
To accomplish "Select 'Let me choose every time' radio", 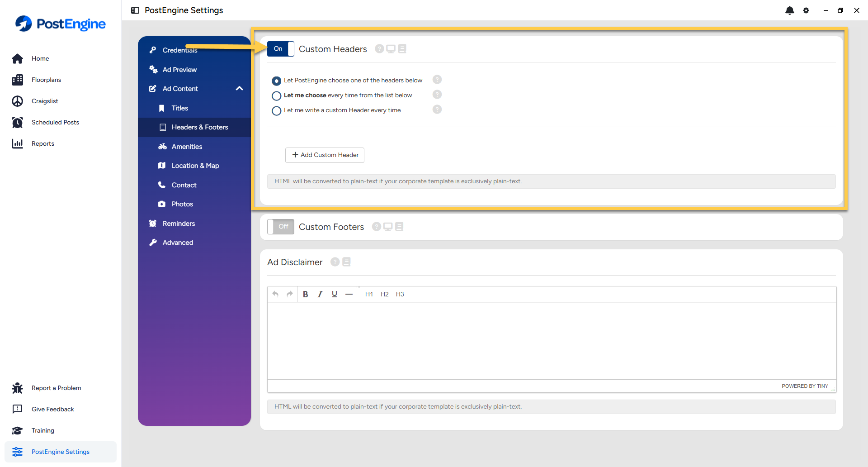I will pyautogui.click(x=277, y=95).
